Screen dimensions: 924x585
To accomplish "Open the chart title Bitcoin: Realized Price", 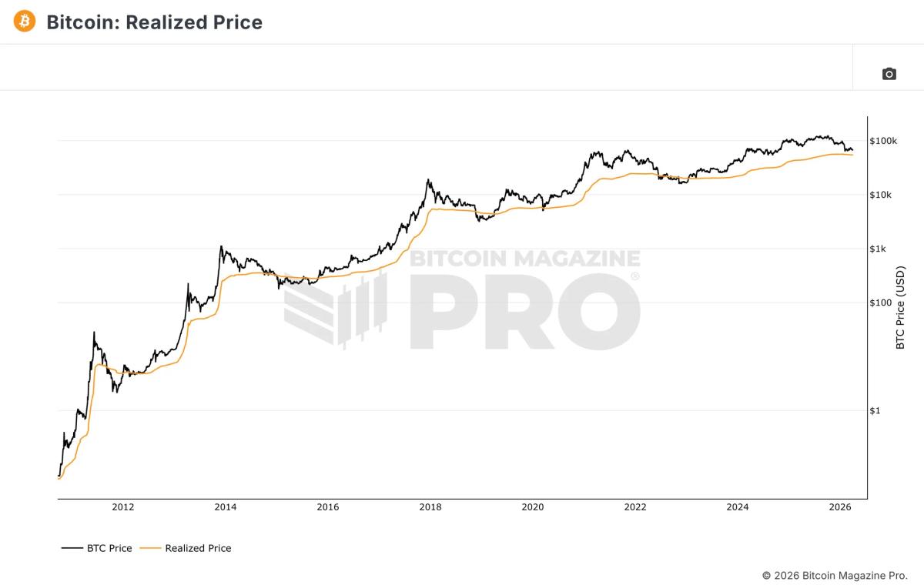I will point(154,22).
